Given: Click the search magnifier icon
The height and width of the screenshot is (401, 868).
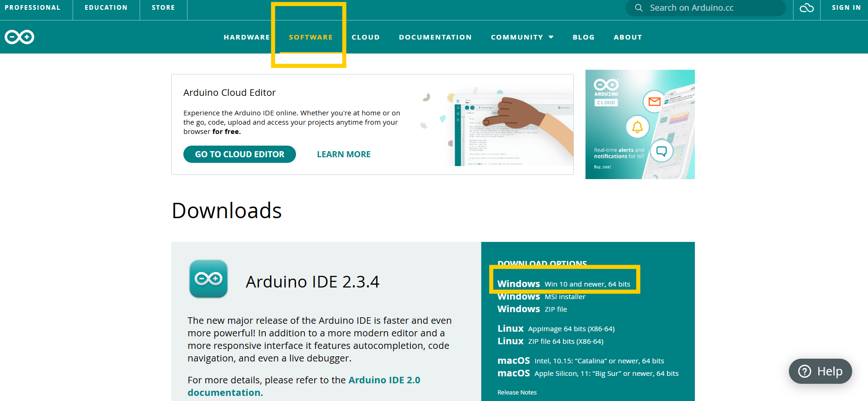Looking at the screenshot, I should tap(639, 8).
